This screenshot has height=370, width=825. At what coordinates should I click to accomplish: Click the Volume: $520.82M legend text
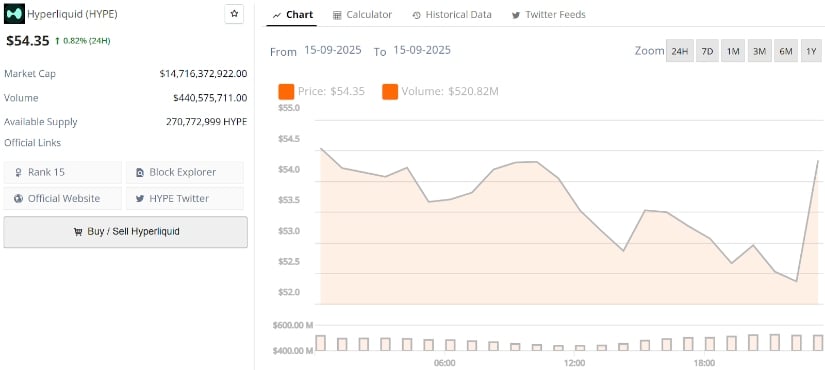(x=450, y=92)
